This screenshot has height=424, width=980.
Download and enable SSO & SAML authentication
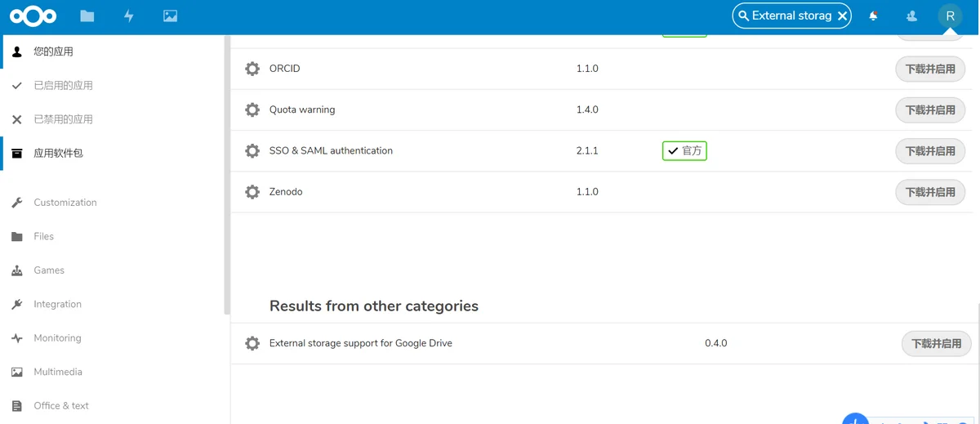930,151
